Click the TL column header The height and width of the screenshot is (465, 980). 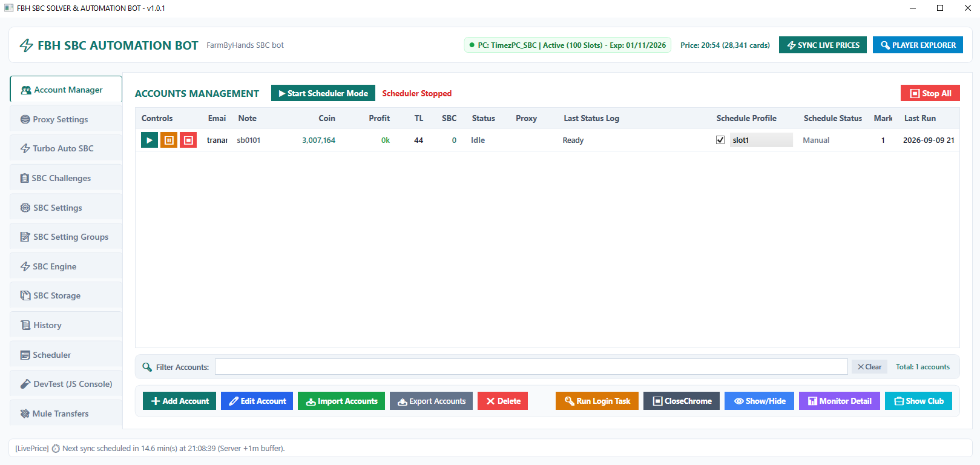point(419,118)
